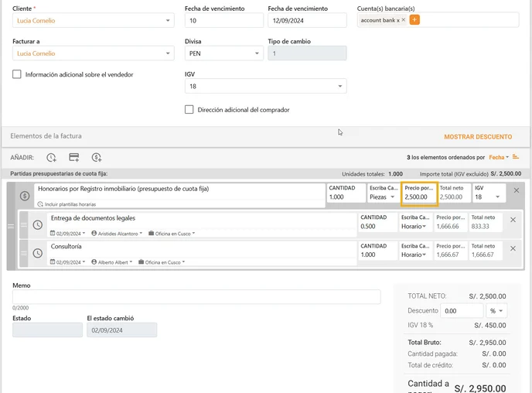532x393 pixels.
Task: Click clock icon of Consultoría row
Action: coord(38,253)
